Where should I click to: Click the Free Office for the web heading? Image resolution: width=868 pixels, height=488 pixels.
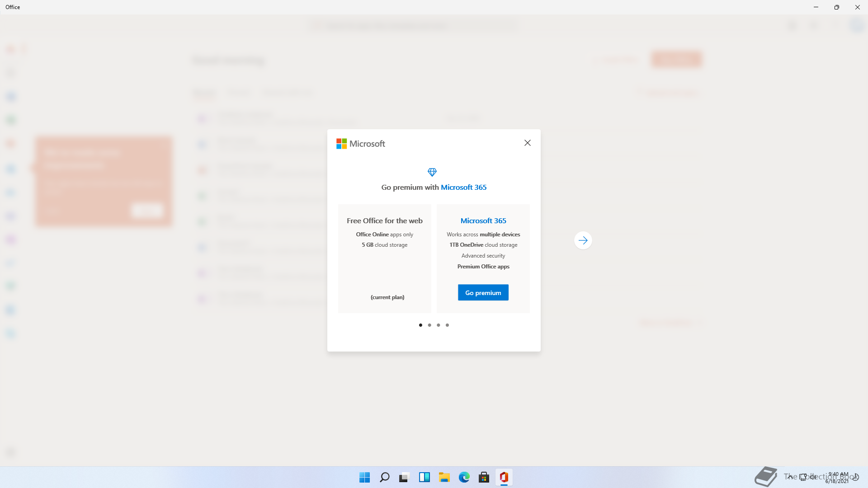pyautogui.click(x=385, y=221)
